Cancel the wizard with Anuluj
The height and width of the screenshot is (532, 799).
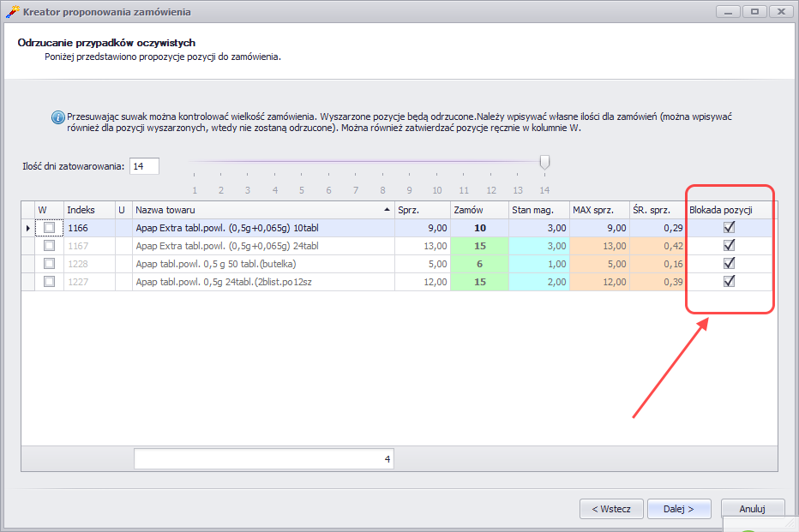pyautogui.click(x=752, y=509)
